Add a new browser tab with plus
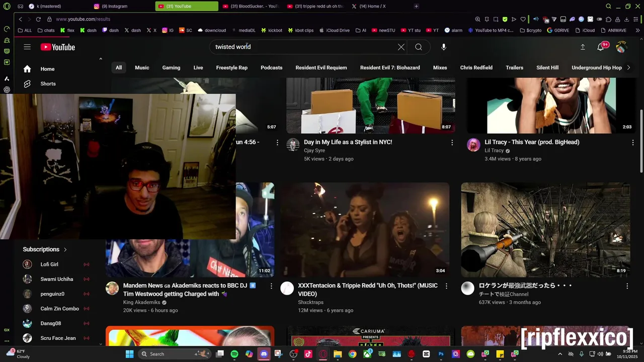This screenshot has width=644, height=362. (x=416, y=6)
